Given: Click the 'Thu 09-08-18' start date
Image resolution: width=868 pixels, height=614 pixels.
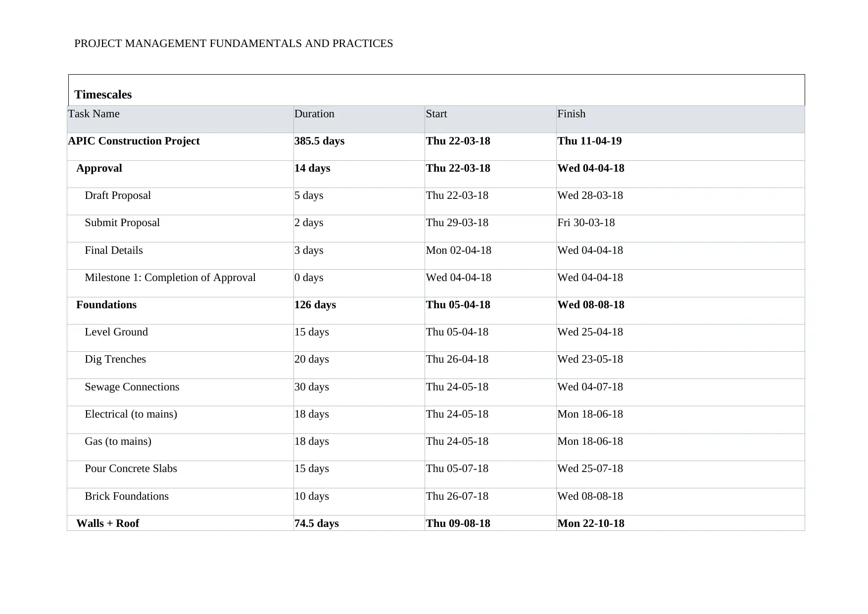Looking at the screenshot, I should pos(458,523).
